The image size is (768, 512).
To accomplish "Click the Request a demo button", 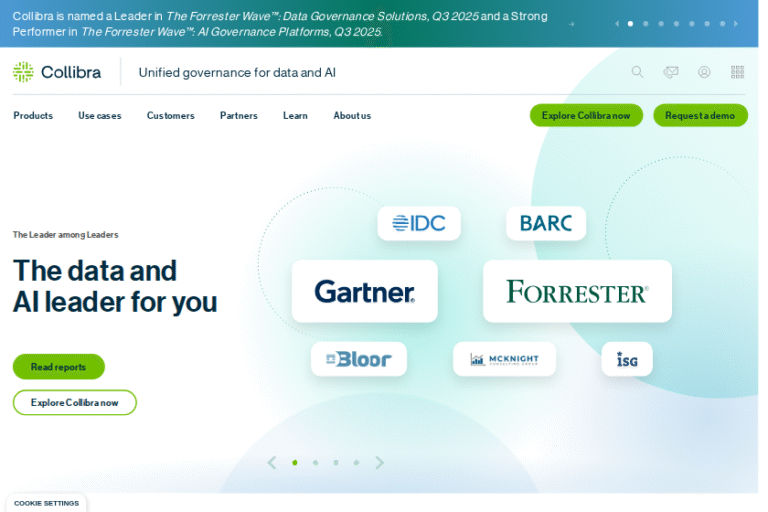I will click(x=700, y=115).
